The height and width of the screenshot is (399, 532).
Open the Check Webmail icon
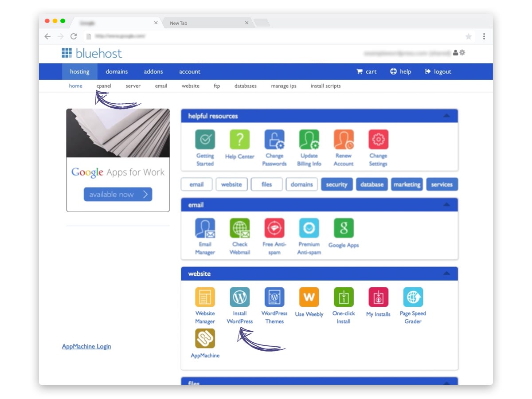pos(239,228)
